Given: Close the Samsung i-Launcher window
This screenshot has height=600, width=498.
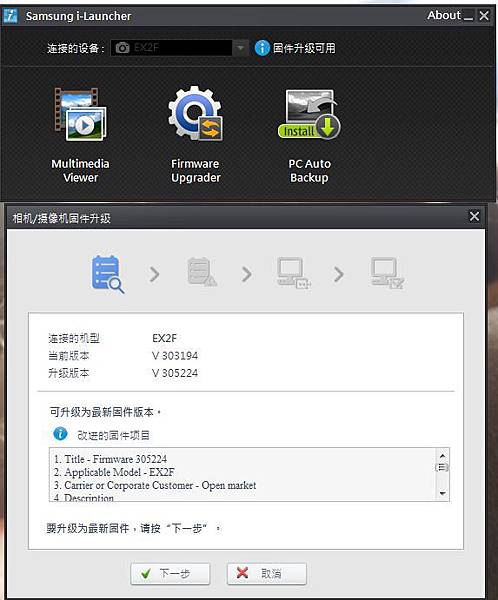Looking at the screenshot, I should [x=484, y=16].
